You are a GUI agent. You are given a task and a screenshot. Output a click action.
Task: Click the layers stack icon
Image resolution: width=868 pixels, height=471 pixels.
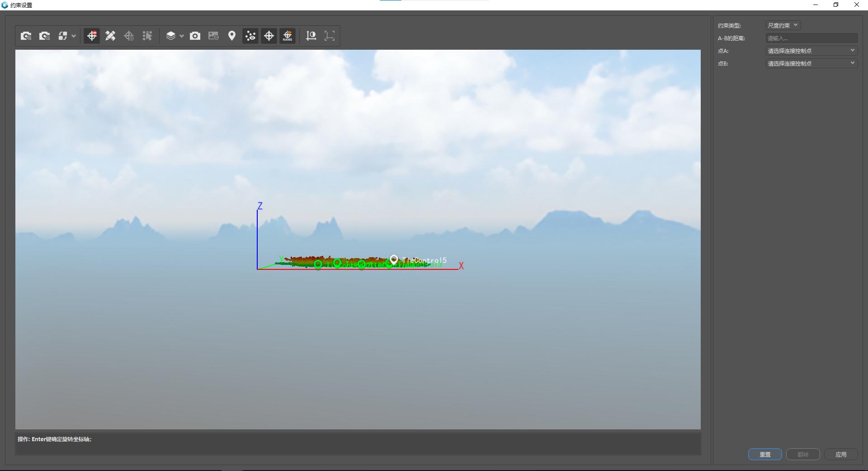[x=171, y=36]
